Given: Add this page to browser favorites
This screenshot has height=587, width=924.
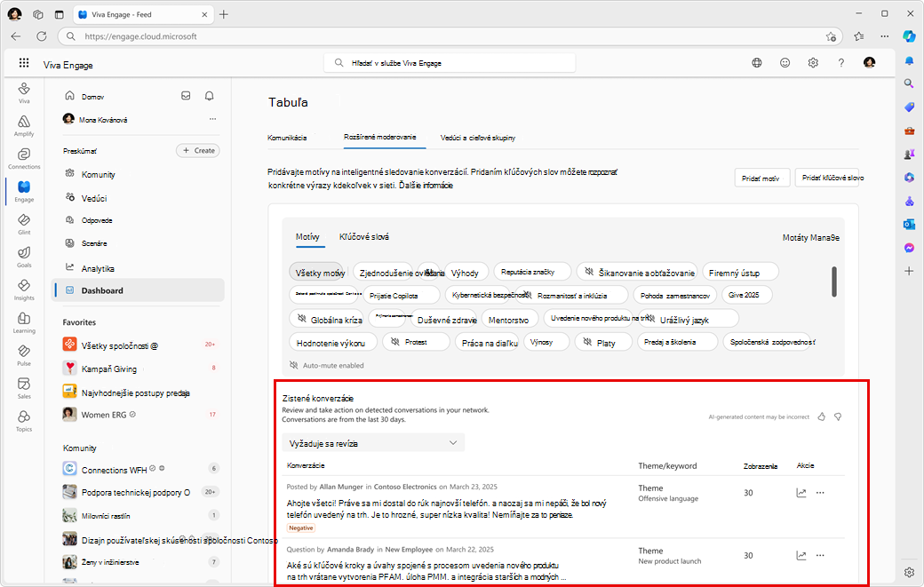Looking at the screenshot, I should click(831, 36).
